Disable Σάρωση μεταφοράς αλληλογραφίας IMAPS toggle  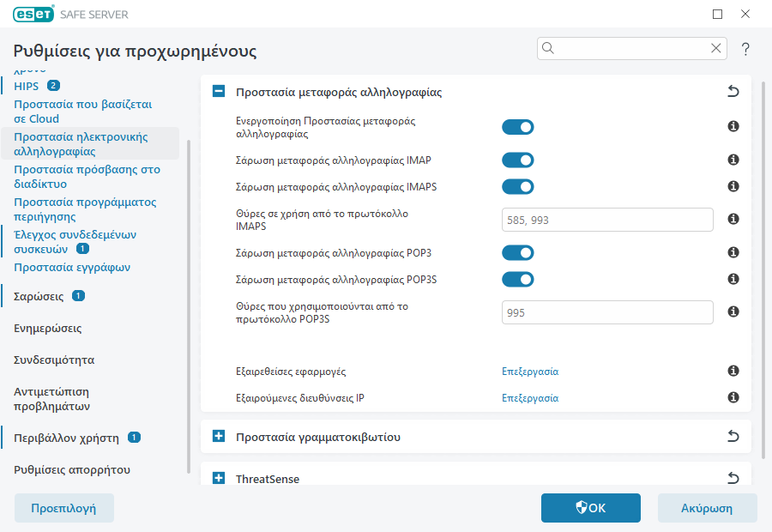point(518,186)
